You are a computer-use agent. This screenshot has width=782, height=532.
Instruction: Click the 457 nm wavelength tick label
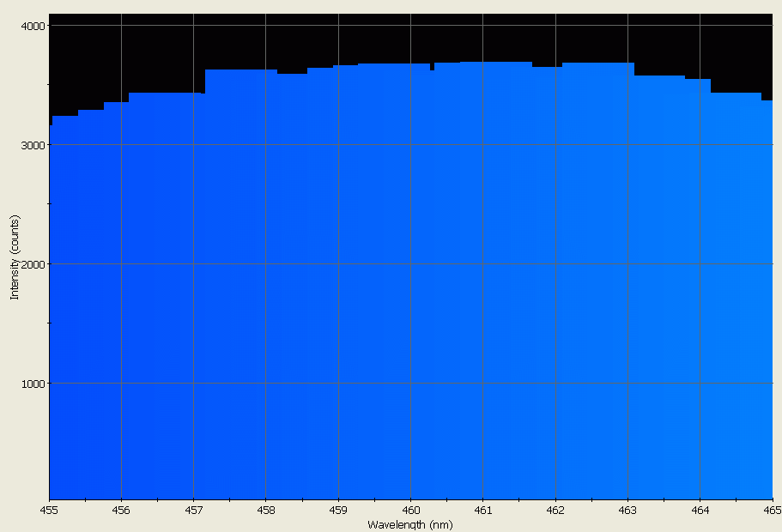coord(193,509)
